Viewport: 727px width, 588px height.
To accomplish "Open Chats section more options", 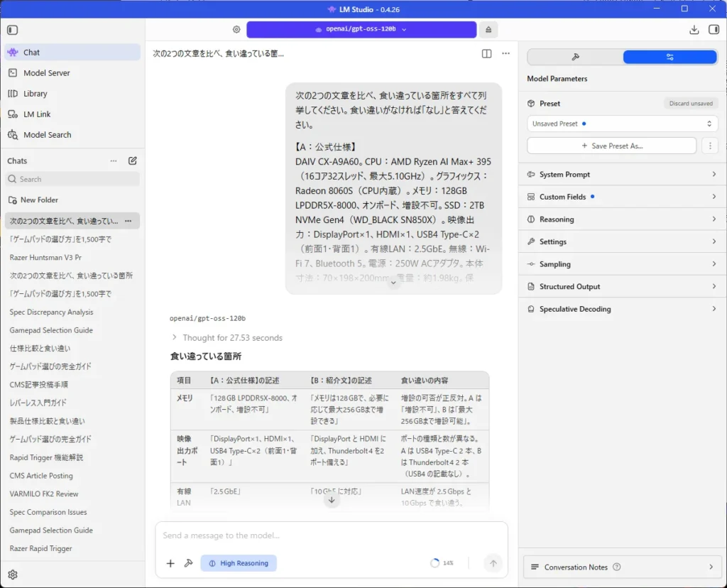I will [114, 161].
